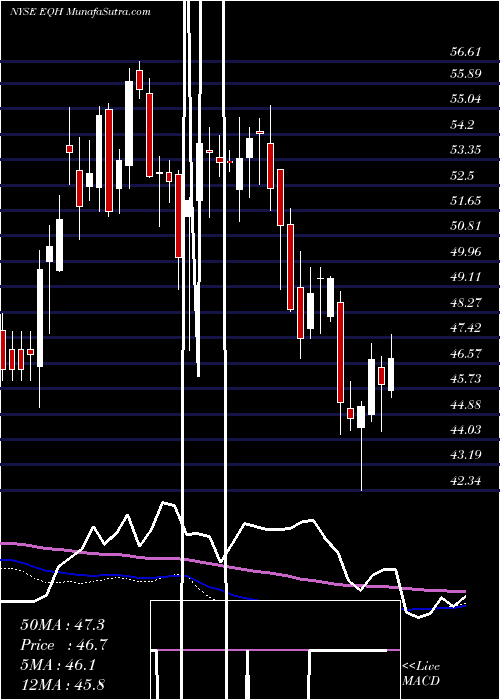Click the 53.35 price axis label

point(466,150)
